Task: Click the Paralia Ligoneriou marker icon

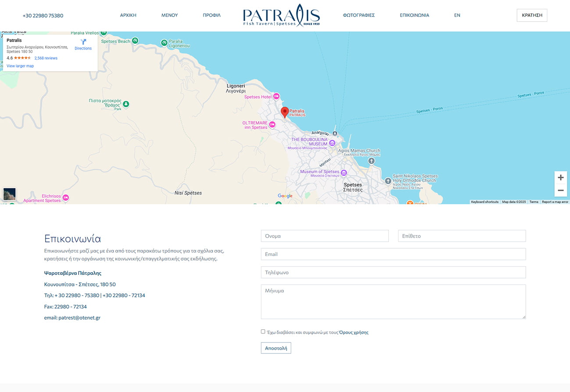Action: point(164,43)
